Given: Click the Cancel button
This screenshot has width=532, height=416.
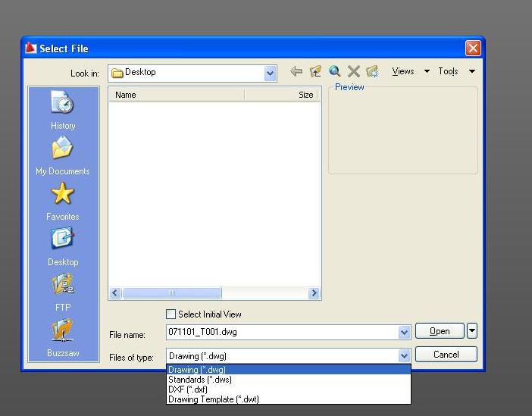Looking at the screenshot, I should 446,355.
